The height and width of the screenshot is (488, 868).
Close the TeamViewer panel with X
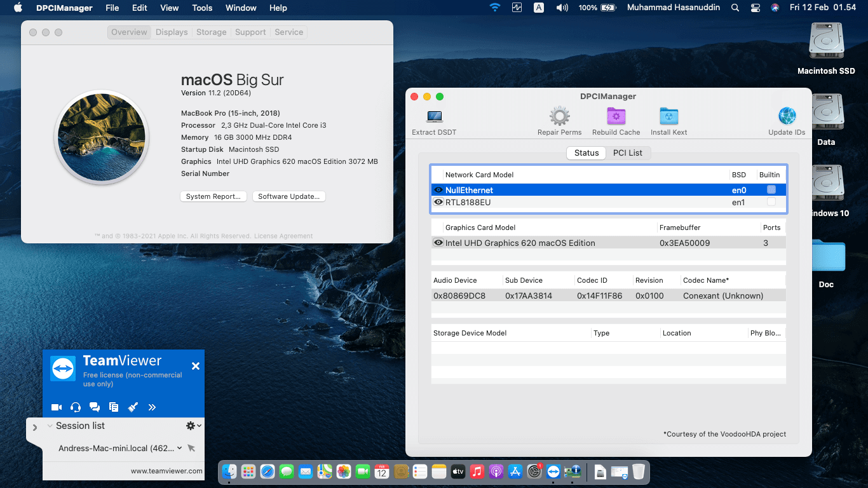tap(196, 366)
